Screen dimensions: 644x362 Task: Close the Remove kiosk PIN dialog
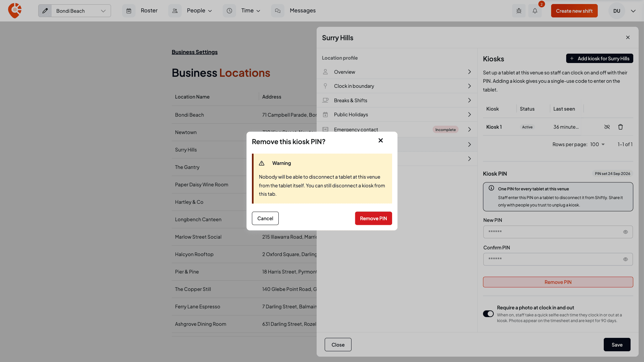[x=381, y=140]
